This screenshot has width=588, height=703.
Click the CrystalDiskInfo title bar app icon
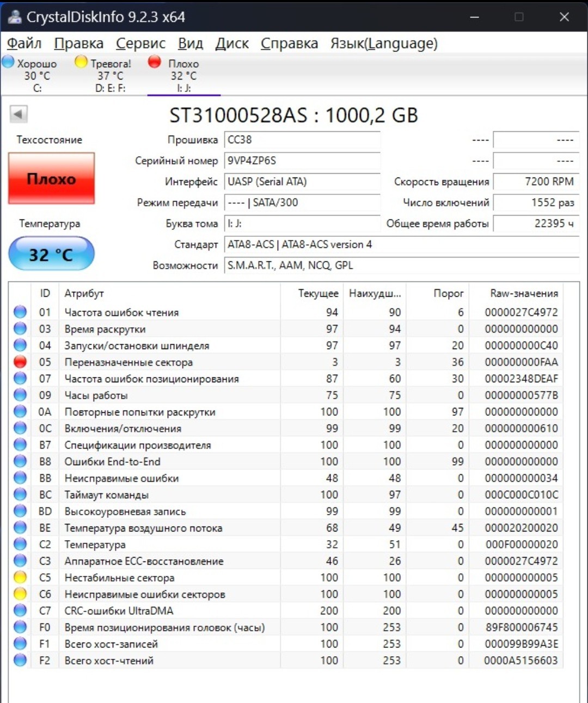pos(14,17)
